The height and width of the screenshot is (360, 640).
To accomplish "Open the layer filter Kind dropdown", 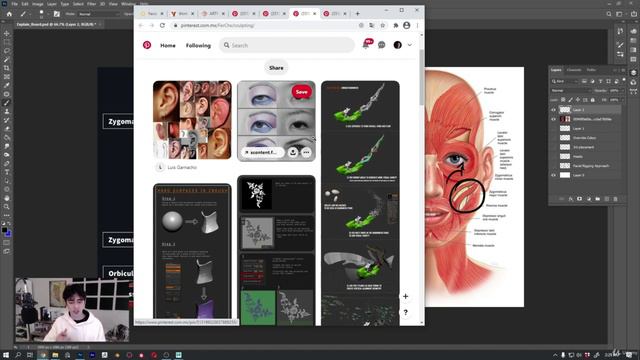I will click(x=565, y=81).
